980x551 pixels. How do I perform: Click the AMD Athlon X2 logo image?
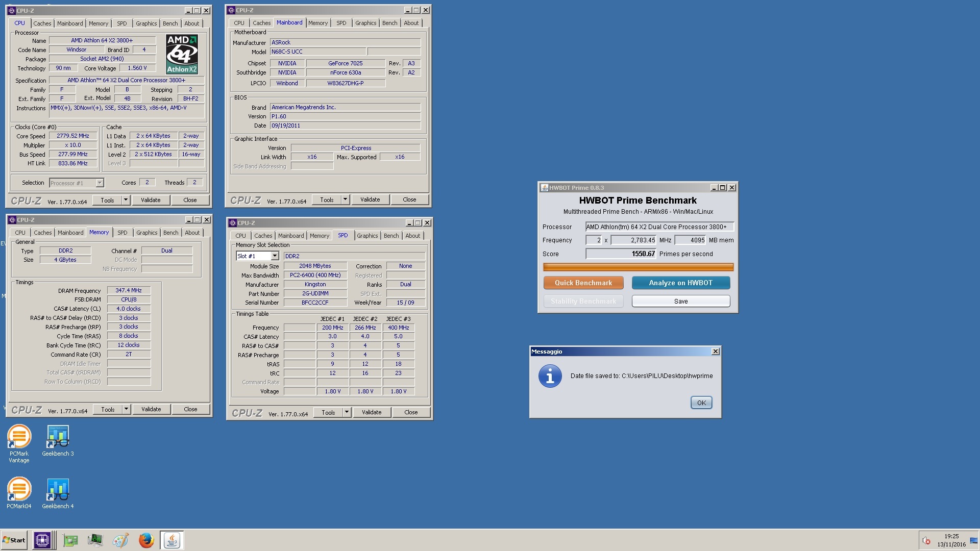(182, 54)
